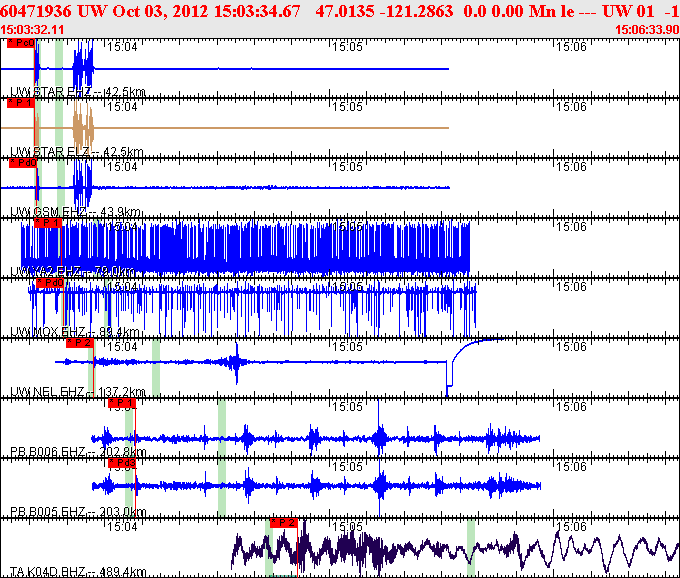680x578 pixels.
Task: Select the P 1 pick flag on YA2 EHZ
Action: 48,223
